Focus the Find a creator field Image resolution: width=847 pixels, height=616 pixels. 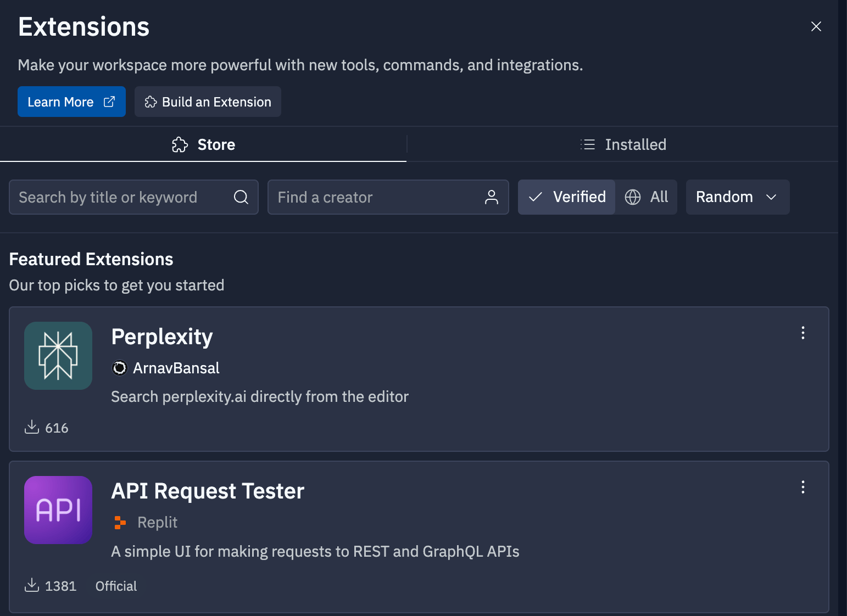[x=388, y=197]
